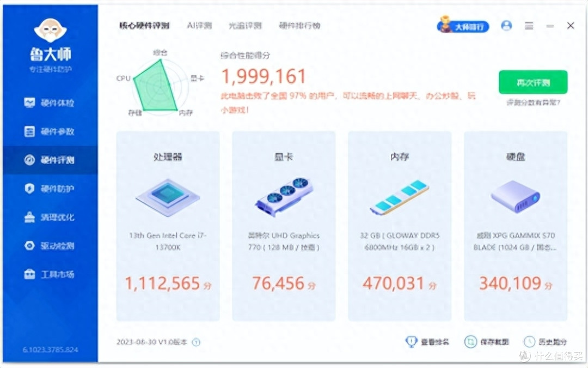The height and width of the screenshot is (368, 588).
Task: Click the 综合性能得分 heading
Action: pyautogui.click(x=245, y=56)
